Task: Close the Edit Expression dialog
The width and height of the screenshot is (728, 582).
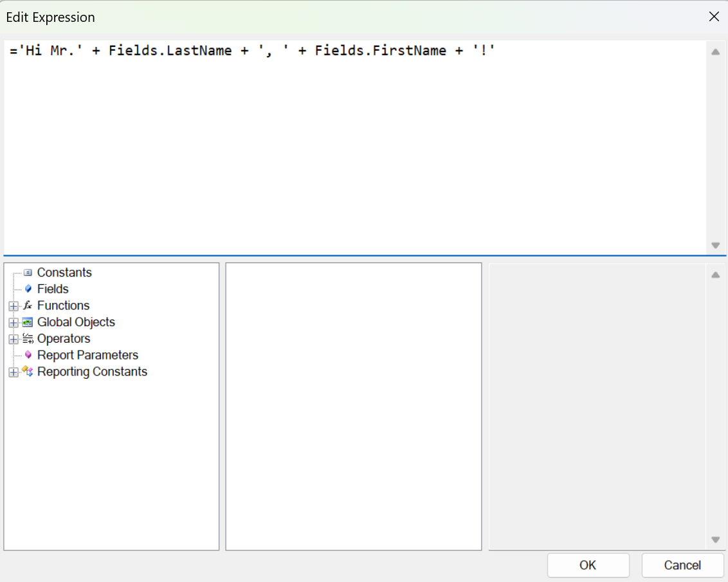Action: (714, 17)
